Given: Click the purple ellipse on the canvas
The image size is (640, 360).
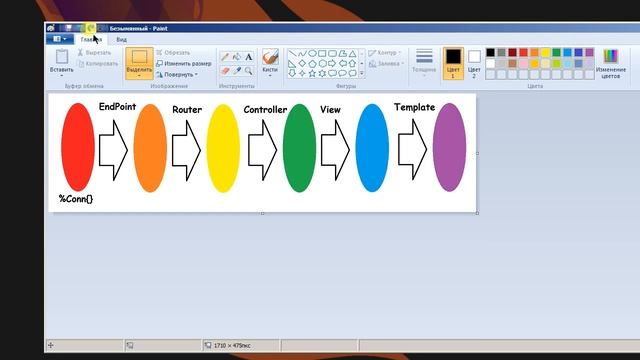Looking at the screenshot, I should (449, 147).
